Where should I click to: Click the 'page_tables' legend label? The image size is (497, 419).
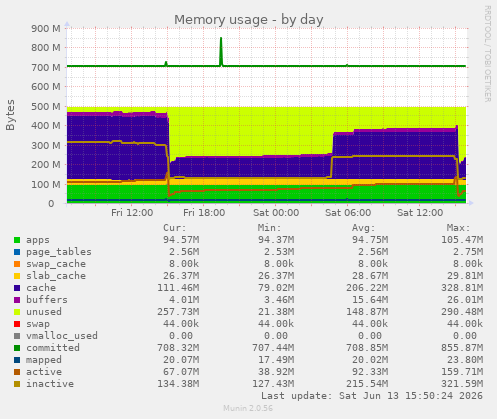pyautogui.click(x=59, y=252)
